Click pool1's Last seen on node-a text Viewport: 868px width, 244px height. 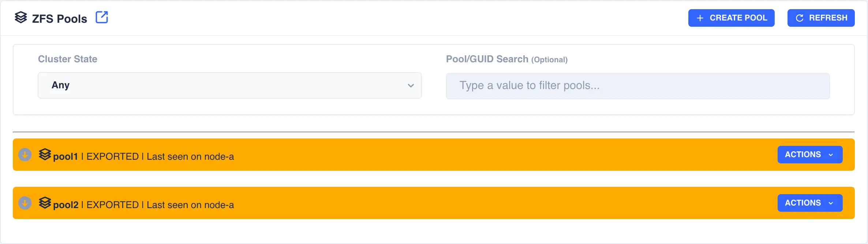tap(190, 157)
